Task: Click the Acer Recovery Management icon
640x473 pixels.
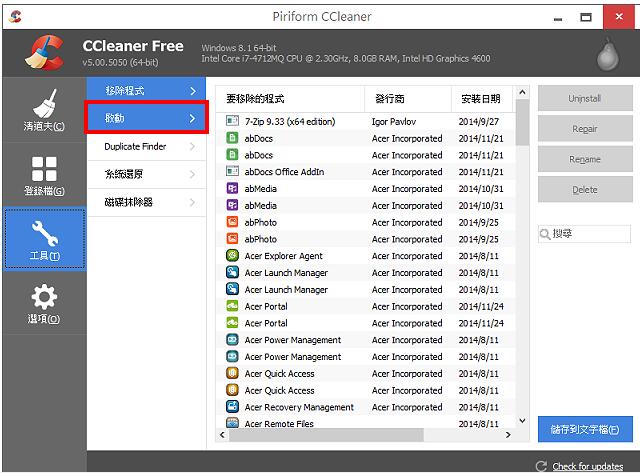Action: click(x=232, y=406)
